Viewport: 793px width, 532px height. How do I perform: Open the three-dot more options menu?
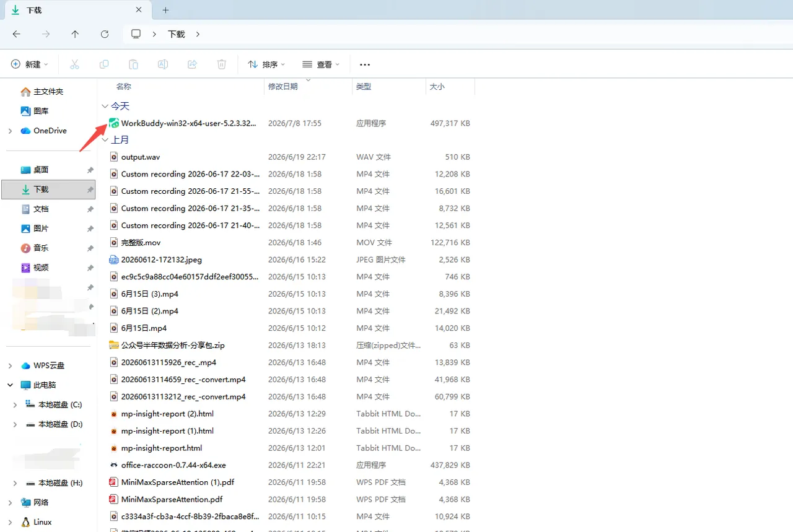point(365,64)
